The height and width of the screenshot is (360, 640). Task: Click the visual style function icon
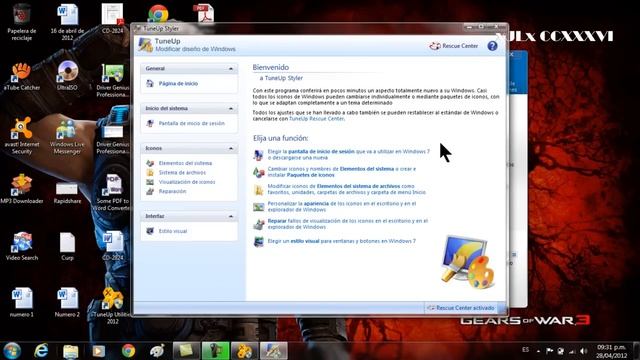pos(258,242)
